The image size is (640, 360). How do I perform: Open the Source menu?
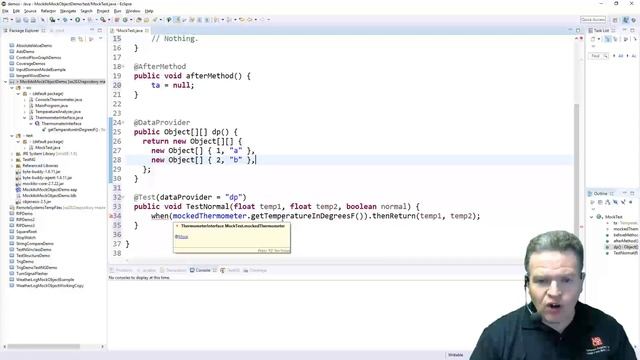(x=30, y=11)
